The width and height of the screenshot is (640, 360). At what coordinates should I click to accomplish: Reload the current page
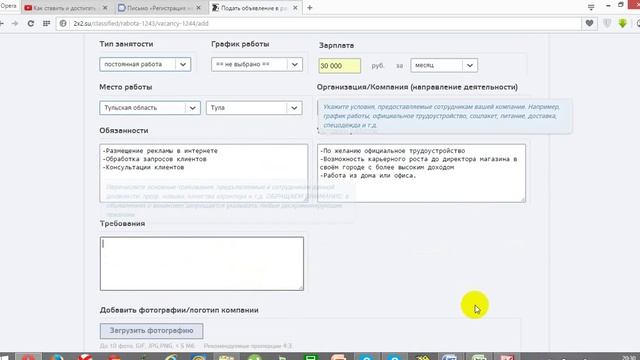click(31, 24)
